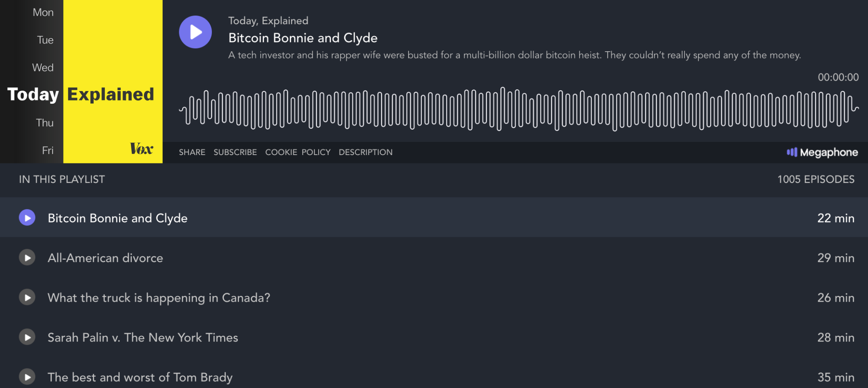This screenshot has height=388, width=868.
Task: Click the Vox logo on the cover
Action: (141, 149)
